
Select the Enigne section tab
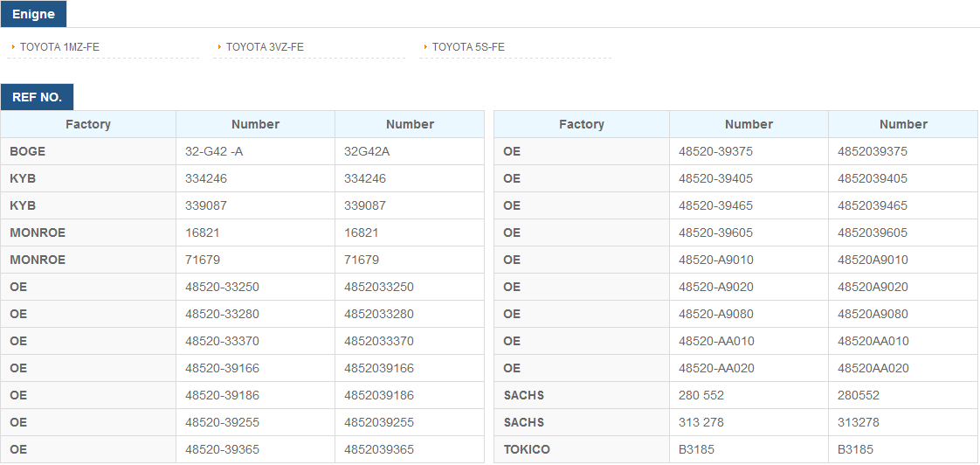coord(33,14)
